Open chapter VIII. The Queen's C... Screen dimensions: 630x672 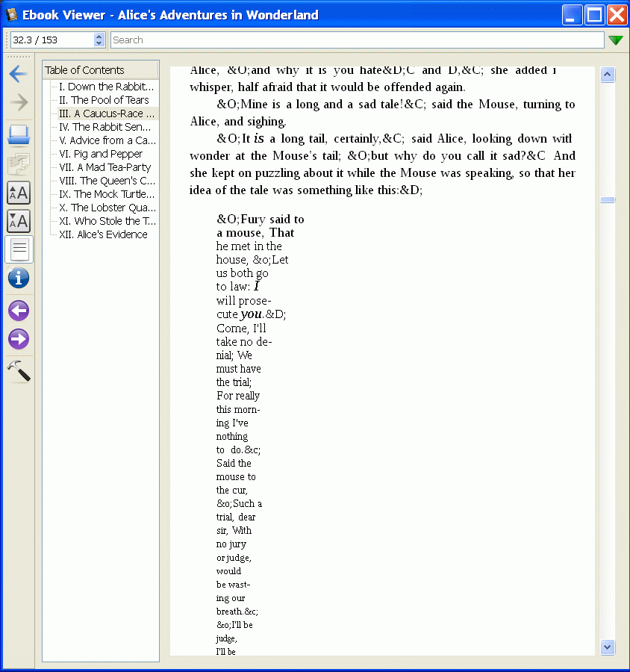(107, 181)
